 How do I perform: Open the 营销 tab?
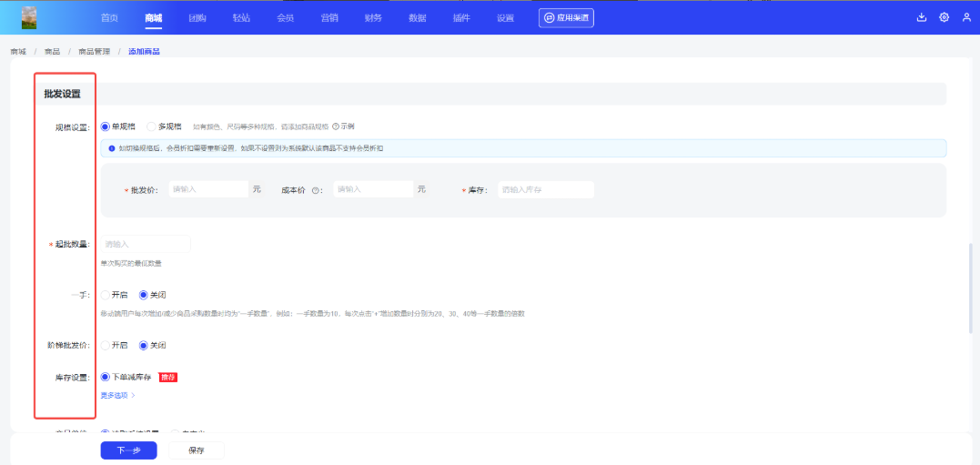click(329, 18)
